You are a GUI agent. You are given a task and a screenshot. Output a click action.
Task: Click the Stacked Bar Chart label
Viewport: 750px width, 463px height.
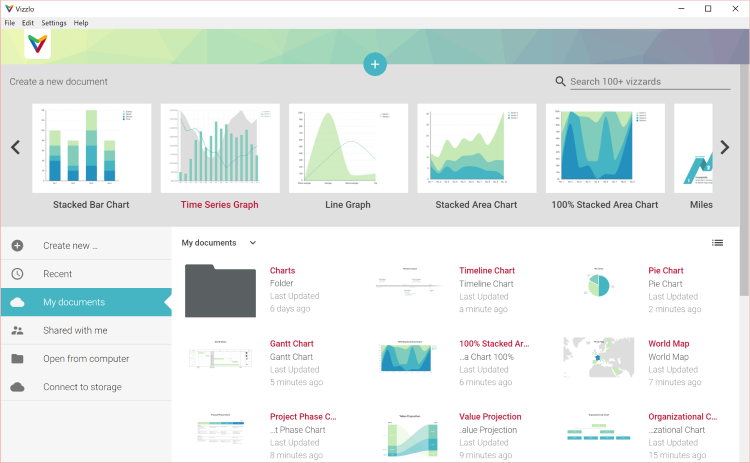pos(91,205)
